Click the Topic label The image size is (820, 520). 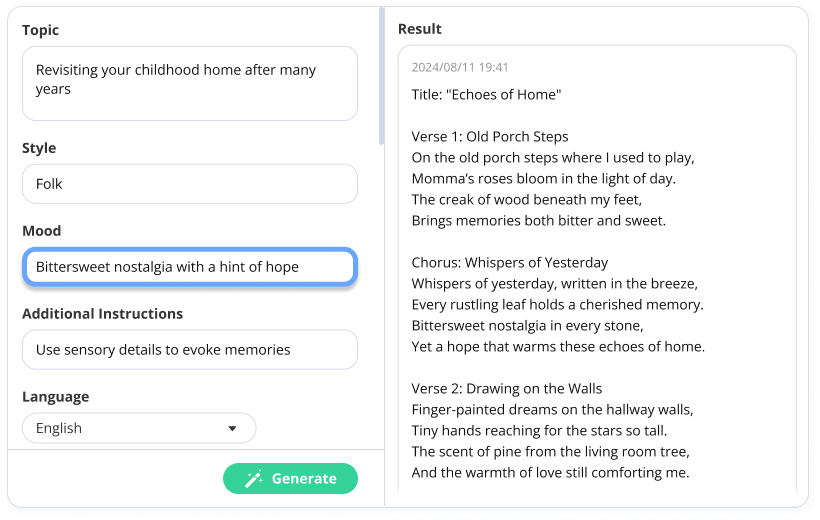40,30
